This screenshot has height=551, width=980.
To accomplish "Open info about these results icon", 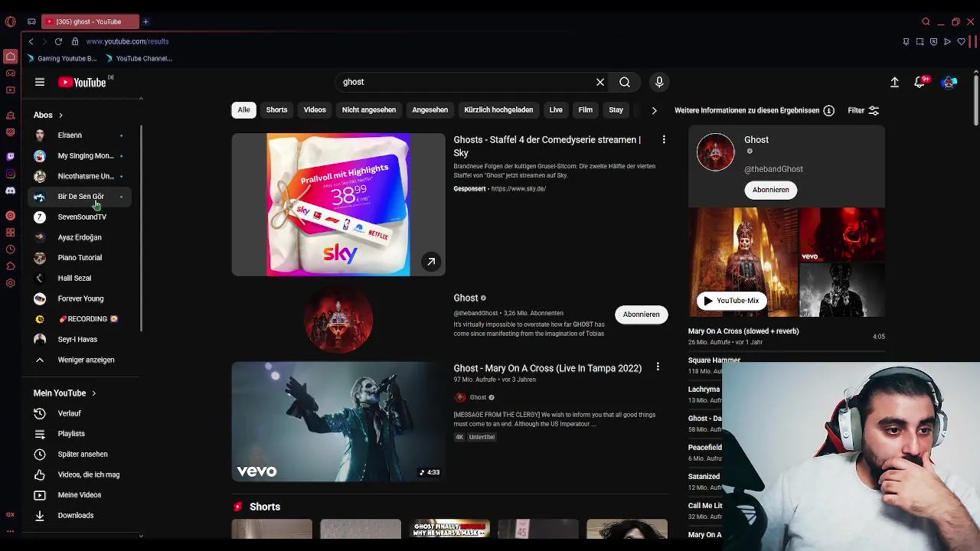I will coord(828,110).
